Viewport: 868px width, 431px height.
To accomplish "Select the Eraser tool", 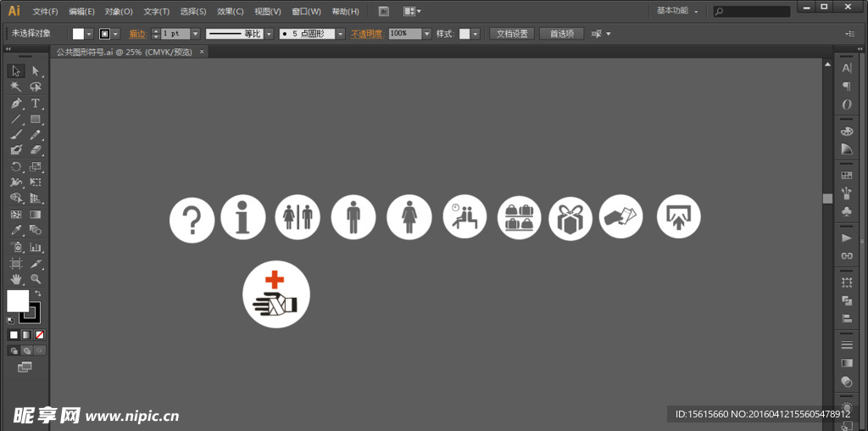I will tap(36, 150).
